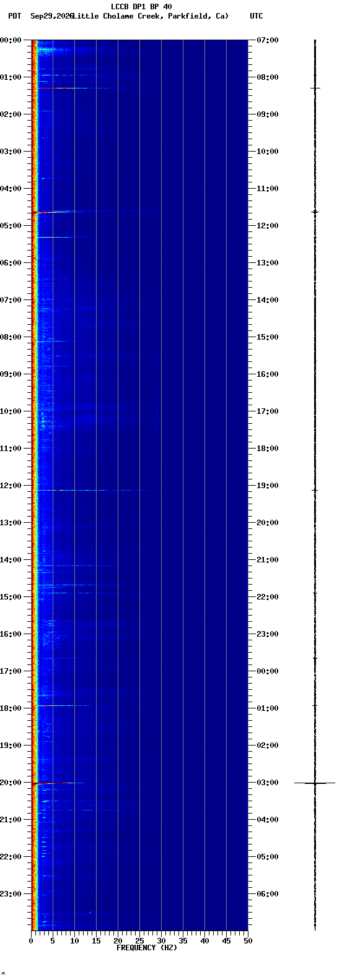
Task: Click '01:00' on the PDT time axis
Action: [11, 77]
